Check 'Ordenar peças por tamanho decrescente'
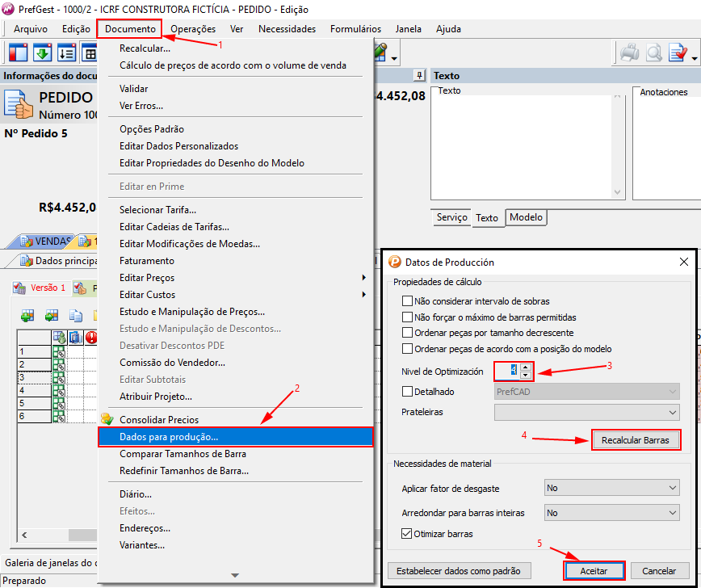 408,333
